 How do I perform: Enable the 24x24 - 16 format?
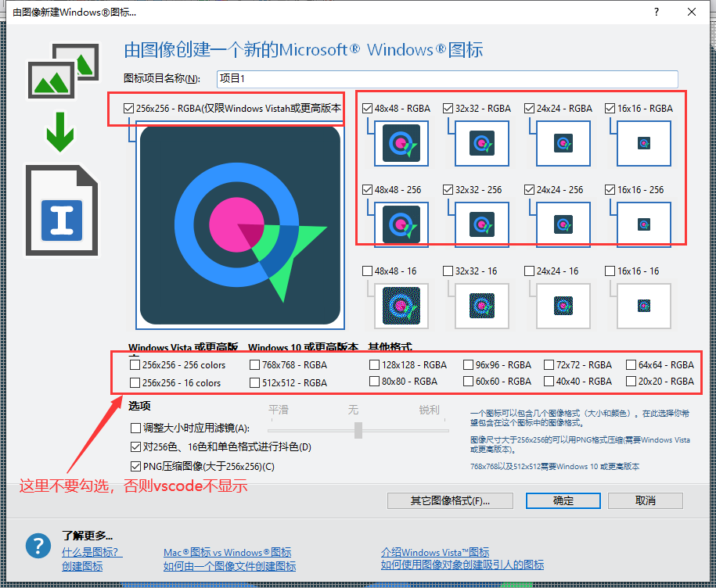click(529, 271)
